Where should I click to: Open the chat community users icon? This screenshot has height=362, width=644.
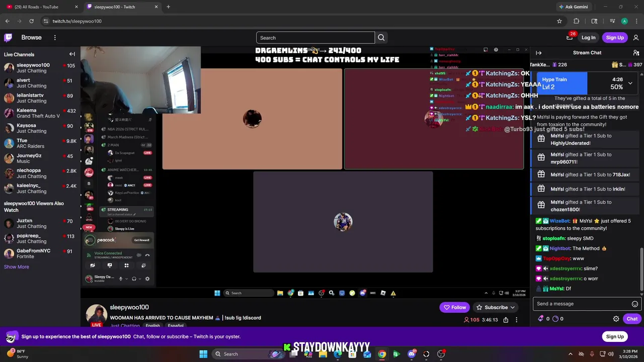(636, 53)
